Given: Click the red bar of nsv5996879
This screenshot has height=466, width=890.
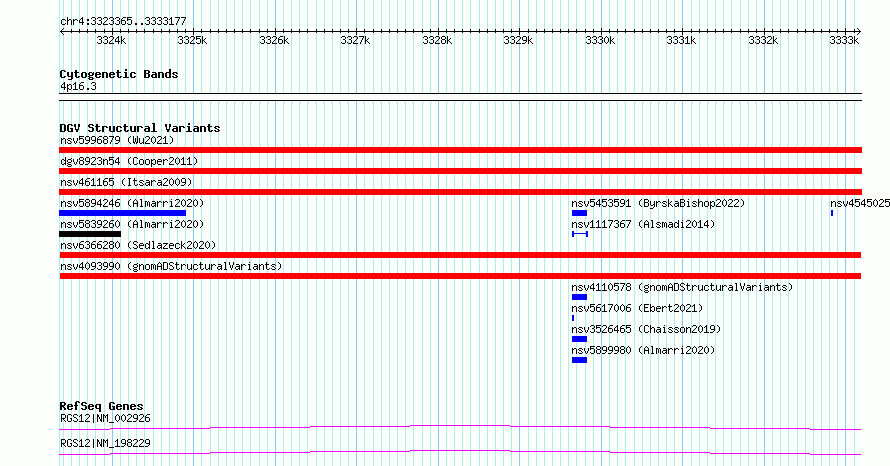Looking at the screenshot, I should (x=460, y=150).
